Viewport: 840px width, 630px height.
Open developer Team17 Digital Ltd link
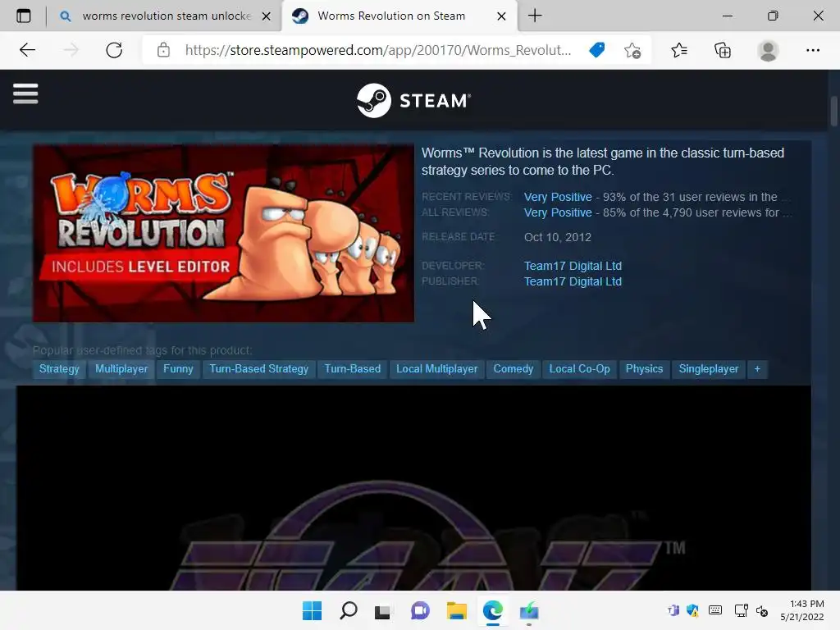(573, 266)
